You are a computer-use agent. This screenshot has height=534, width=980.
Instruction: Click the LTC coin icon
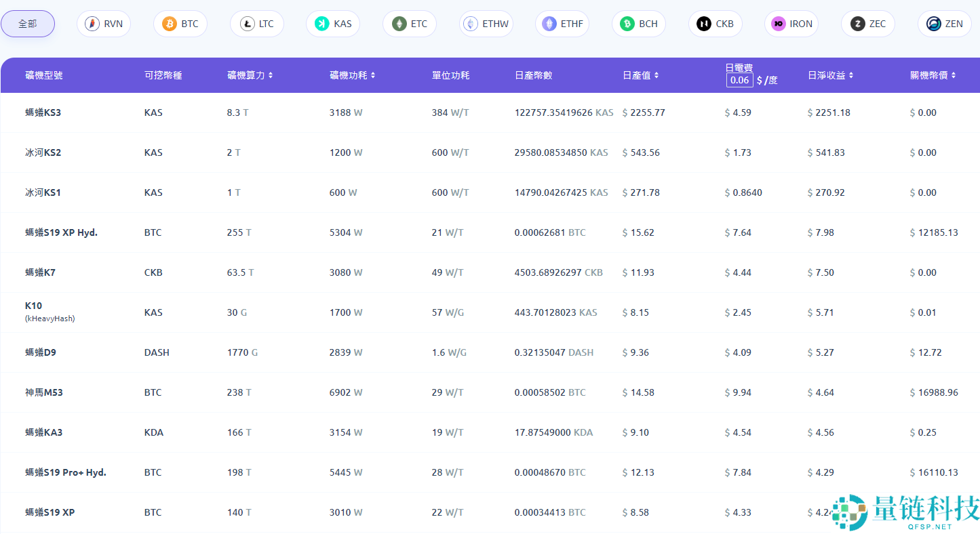pos(246,24)
